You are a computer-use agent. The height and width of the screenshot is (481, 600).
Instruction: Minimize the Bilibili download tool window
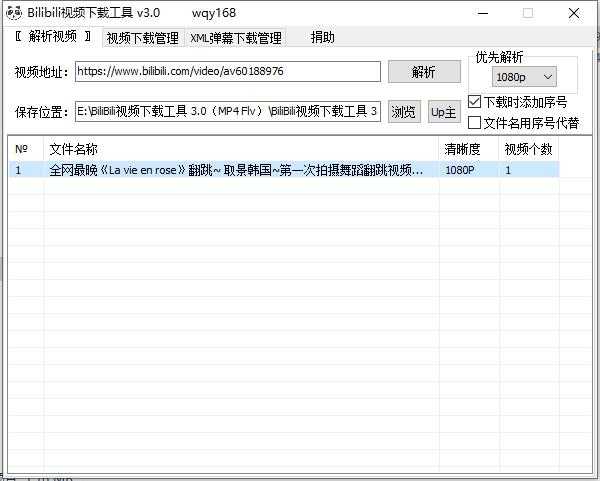[483, 13]
